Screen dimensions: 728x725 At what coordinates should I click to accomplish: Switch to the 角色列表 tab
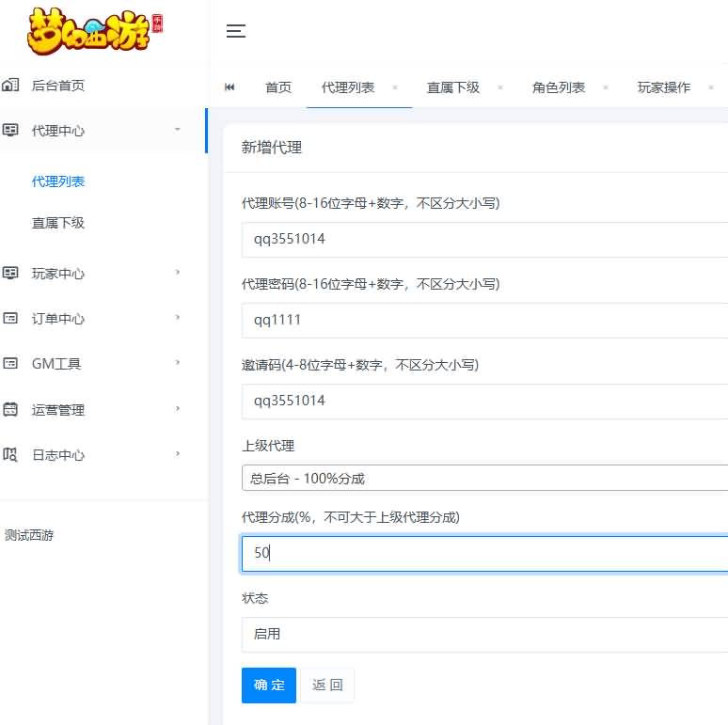click(559, 87)
